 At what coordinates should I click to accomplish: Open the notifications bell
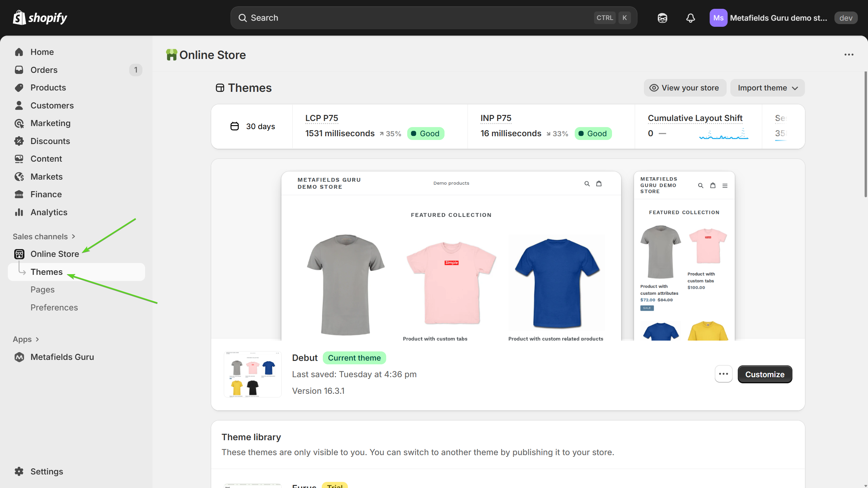pyautogui.click(x=690, y=18)
